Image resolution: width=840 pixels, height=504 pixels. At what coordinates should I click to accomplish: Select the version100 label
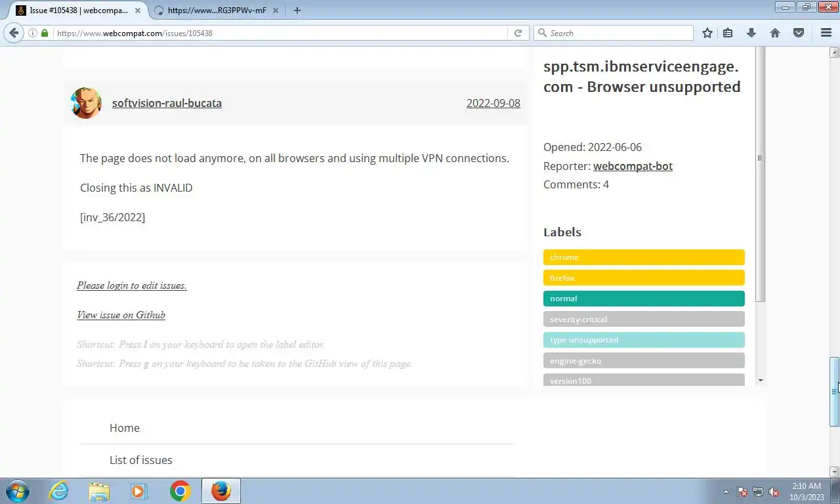[x=644, y=380]
